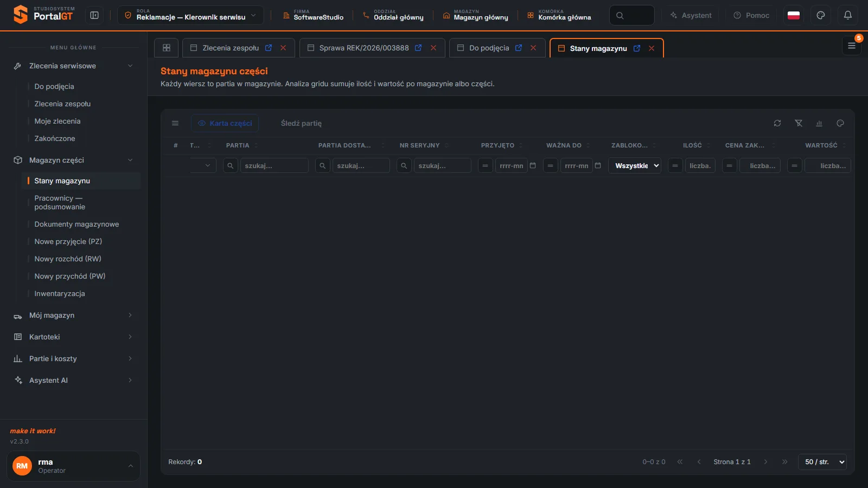This screenshot has width=868, height=488.
Task: Open the type column filter dropdown
Action: (x=203, y=165)
